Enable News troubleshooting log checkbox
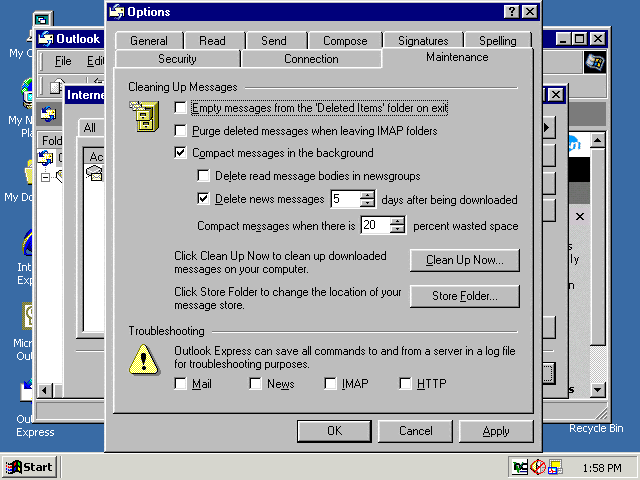 tap(255, 384)
